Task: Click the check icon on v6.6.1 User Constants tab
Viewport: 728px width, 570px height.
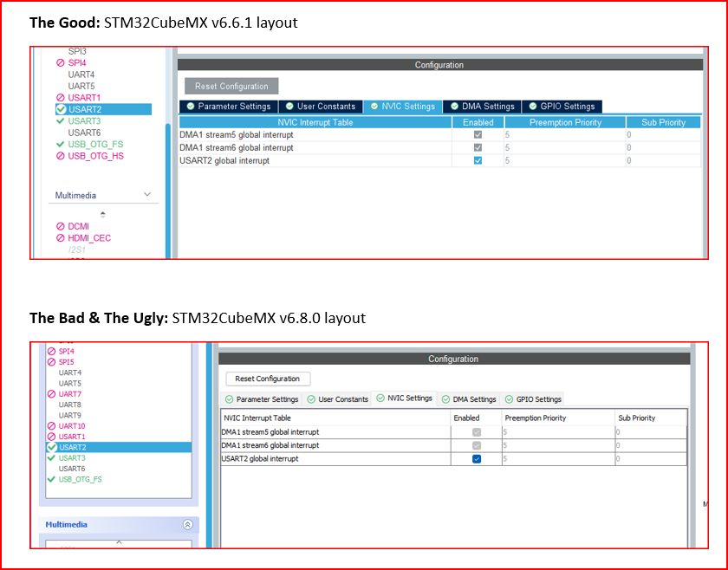Action: [289, 107]
